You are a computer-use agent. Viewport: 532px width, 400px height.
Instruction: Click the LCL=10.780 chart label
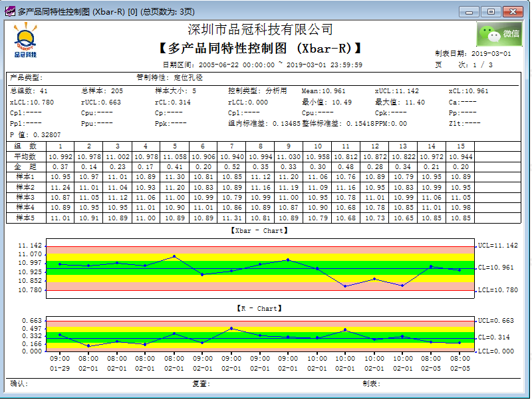[497, 290]
